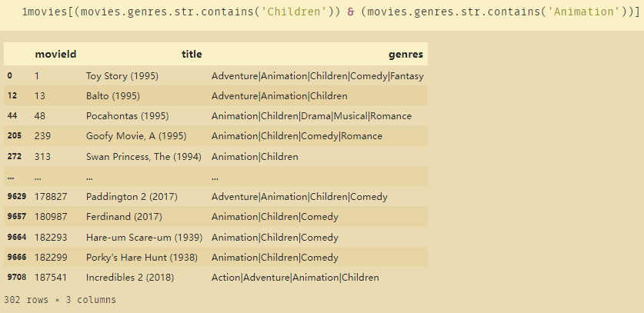Select the Toy Story (1995) title cell
Screen dimensions: 644x313
pyautogui.click(x=122, y=76)
